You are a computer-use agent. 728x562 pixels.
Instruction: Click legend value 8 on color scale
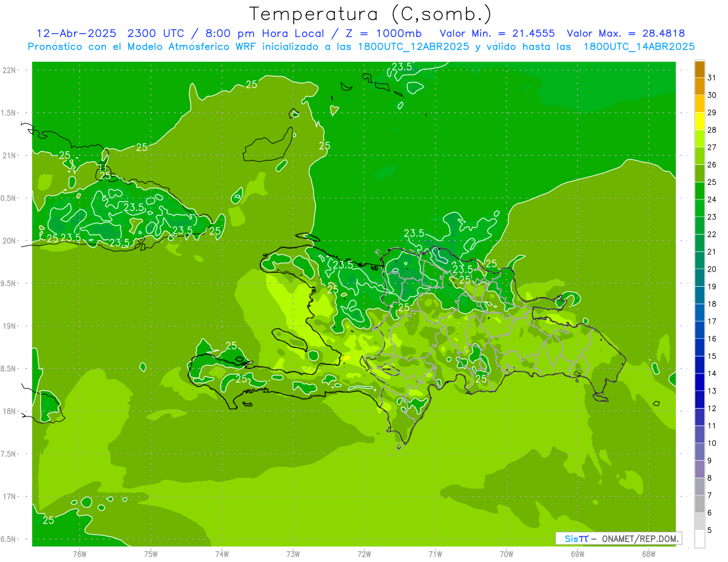click(710, 478)
